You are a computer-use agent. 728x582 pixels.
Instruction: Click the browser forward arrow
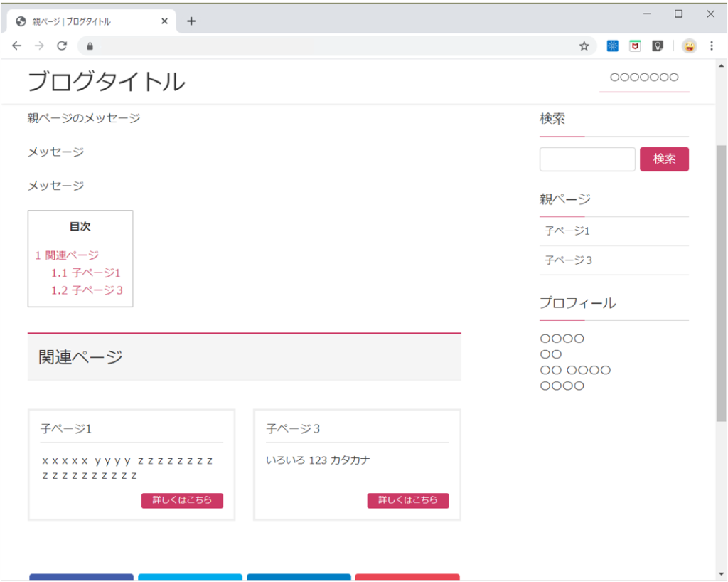pos(39,46)
